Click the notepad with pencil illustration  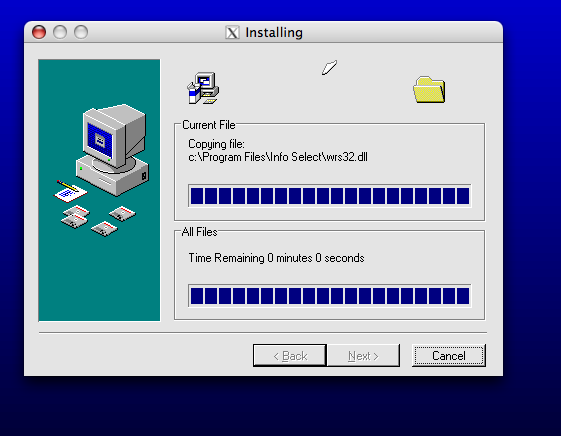tap(70, 191)
